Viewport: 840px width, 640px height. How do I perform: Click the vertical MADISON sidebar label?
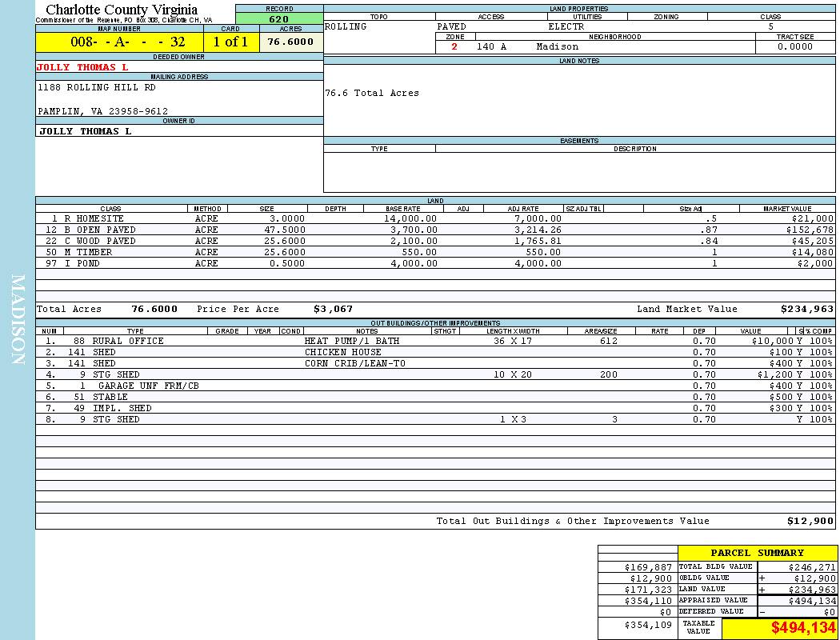(x=18, y=320)
